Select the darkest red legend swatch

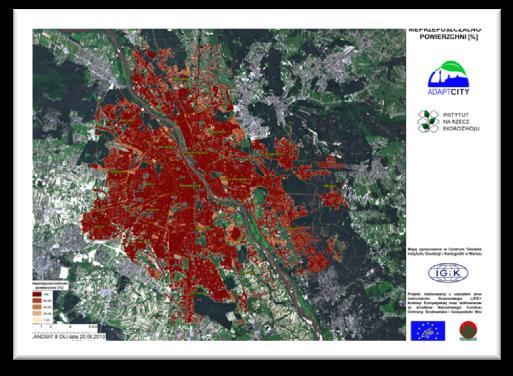click(x=37, y=294)
